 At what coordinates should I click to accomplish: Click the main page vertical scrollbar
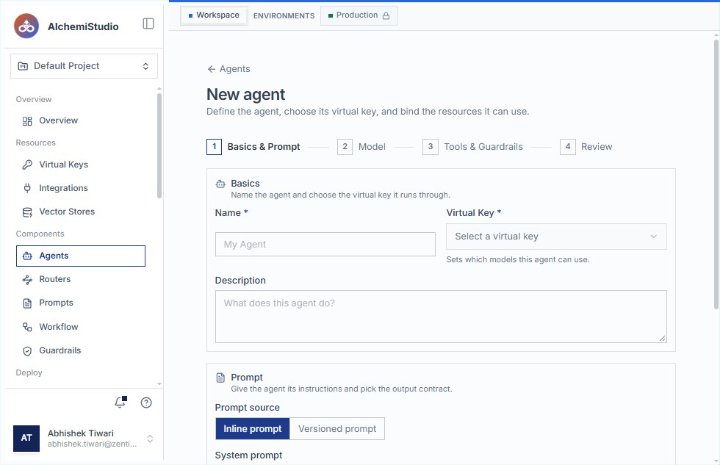point(716,174)
